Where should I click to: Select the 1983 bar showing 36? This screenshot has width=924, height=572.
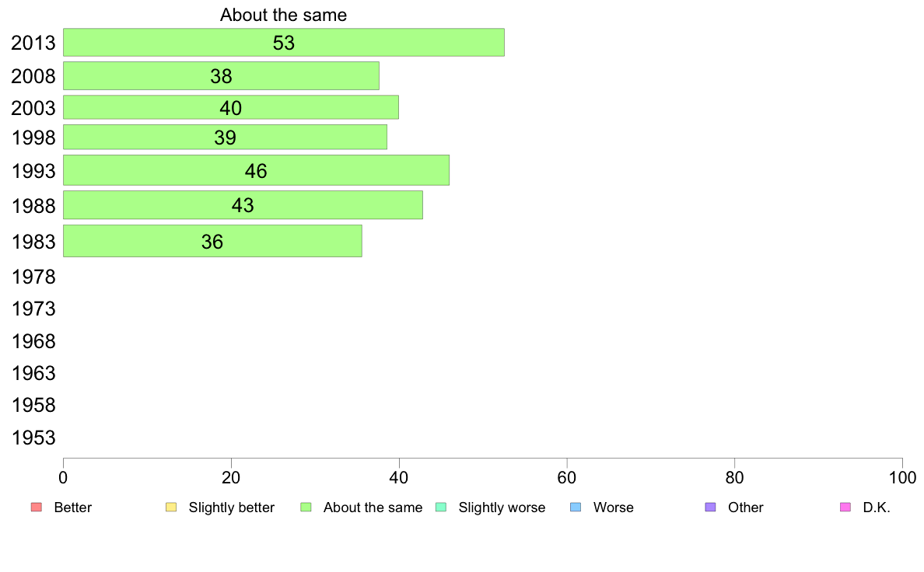pos(212,241)
